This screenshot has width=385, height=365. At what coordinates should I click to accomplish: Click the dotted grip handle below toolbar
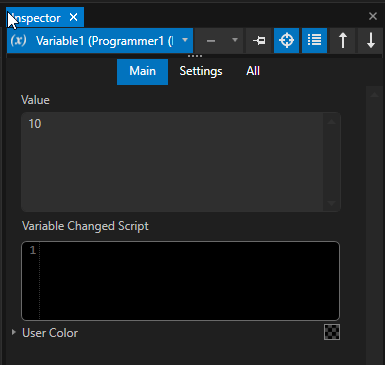(195, 56)
